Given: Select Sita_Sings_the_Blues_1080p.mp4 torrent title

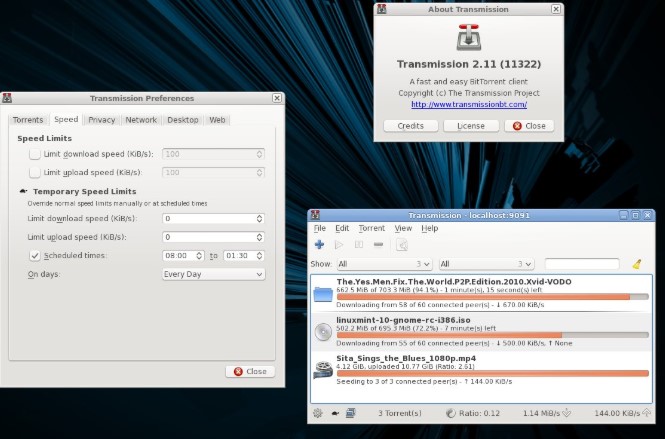Looking at the screenshot, I should (406, 358).
